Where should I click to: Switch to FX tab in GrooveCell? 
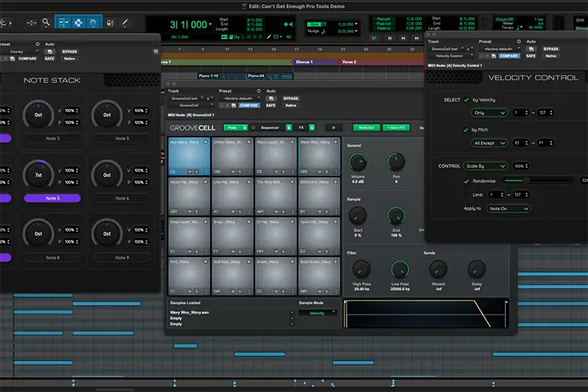(x=301, y=128)
